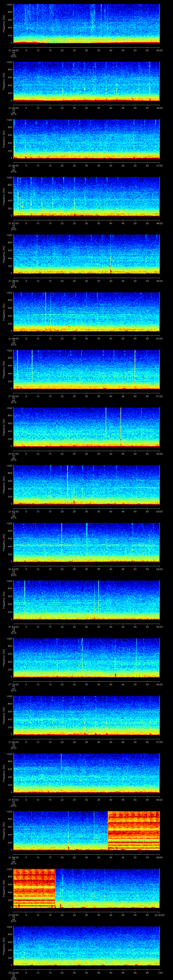Click "Frequency (Hz)" axis title of 21:53:00 spectrogram
The height and width of the screenshot is (980, 173).
click(4, 542)
